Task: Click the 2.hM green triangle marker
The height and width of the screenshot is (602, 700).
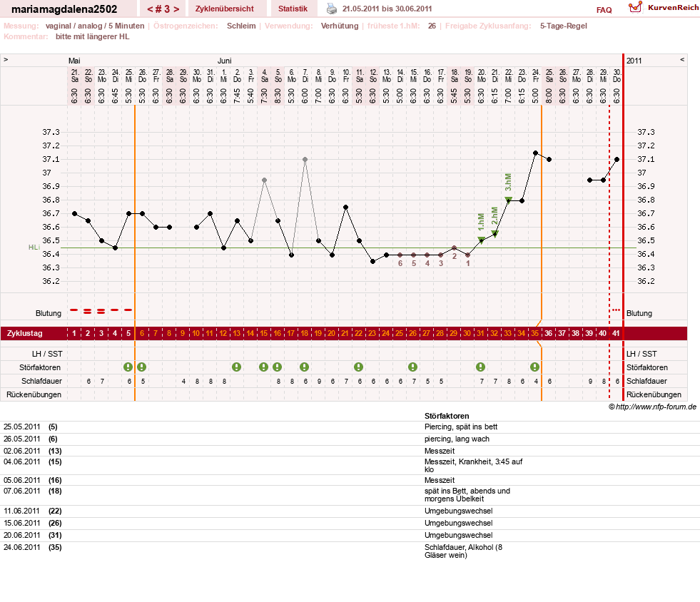Action: coord(494,233)
